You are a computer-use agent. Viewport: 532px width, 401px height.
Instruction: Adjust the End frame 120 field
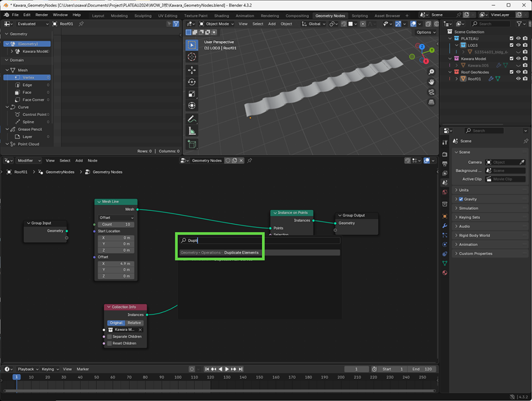(422, 369)
